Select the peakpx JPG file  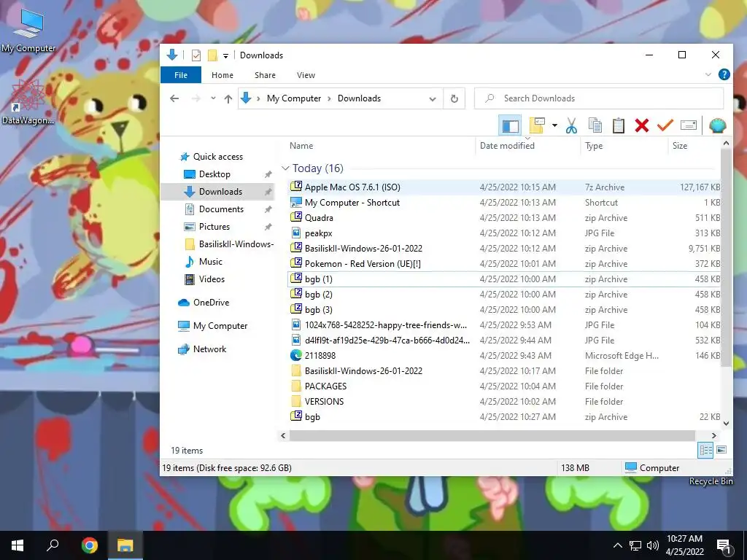click(x=504, y=233)
